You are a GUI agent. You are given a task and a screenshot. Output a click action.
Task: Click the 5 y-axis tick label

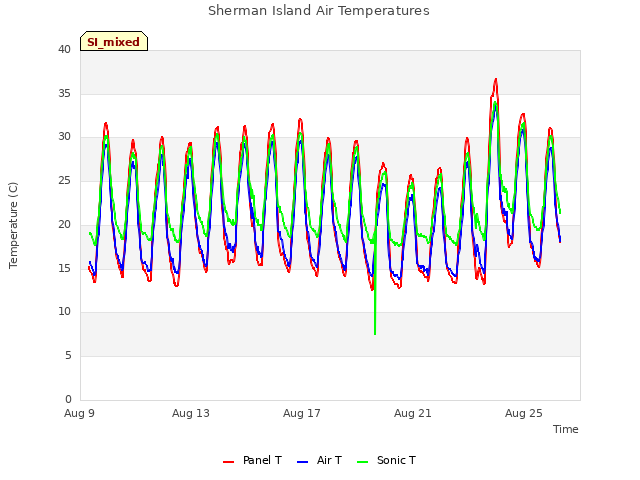[x=68, y=356]
